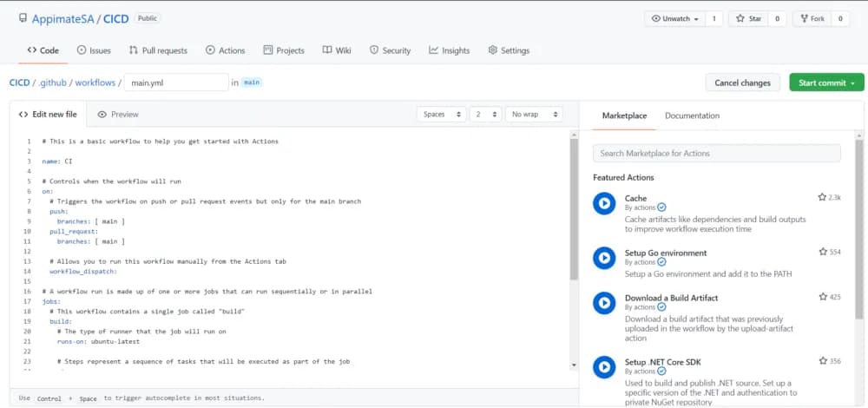This screenshot has width=868, height=408.
Task: Click the star icon beside Cache rating
Action: tap(822, 198)
